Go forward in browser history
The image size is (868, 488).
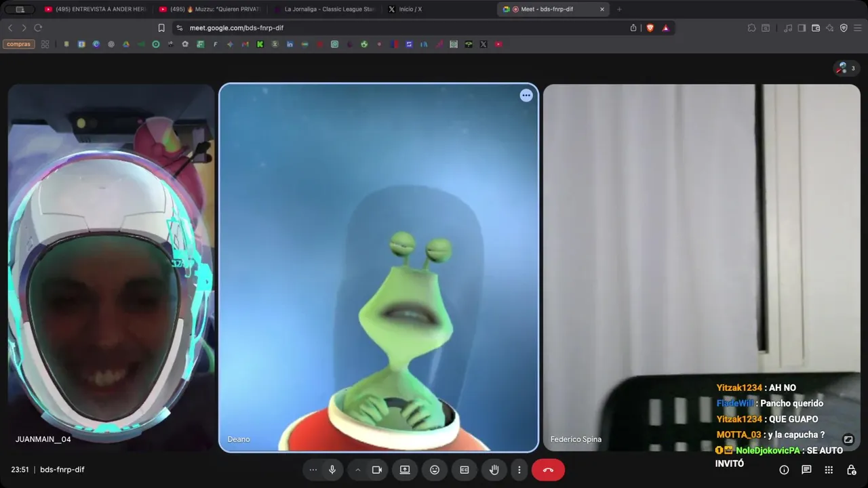tap(24, 28)
